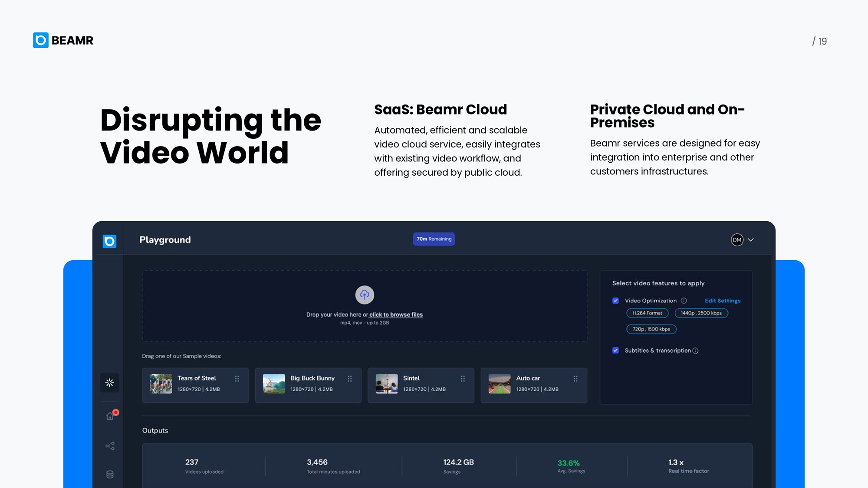Select the H.264 Format chip
The image size is (868, 488).
pyautogui.click(x=647, y=313)
